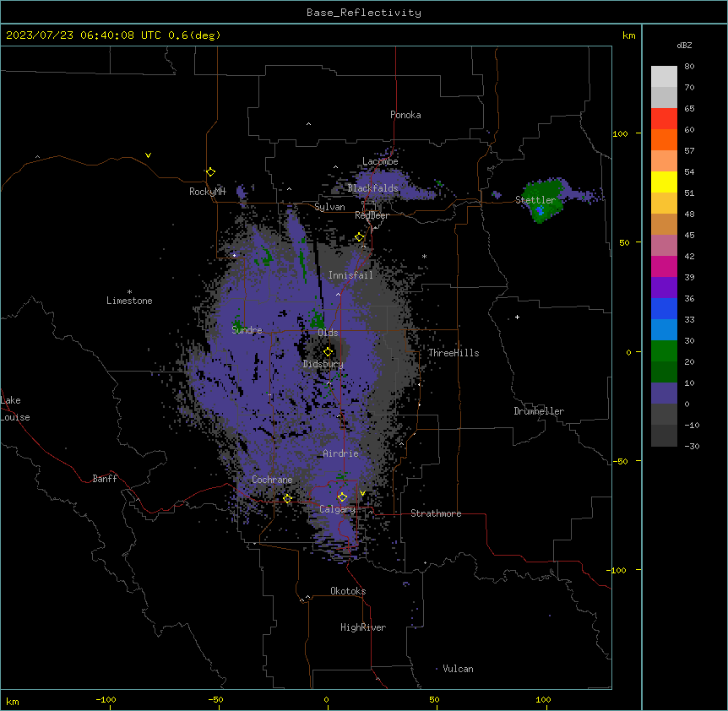The height and width of the screenshot is (711, 728).
Task: Click the ThreeHills label
Action: point(454,353)
